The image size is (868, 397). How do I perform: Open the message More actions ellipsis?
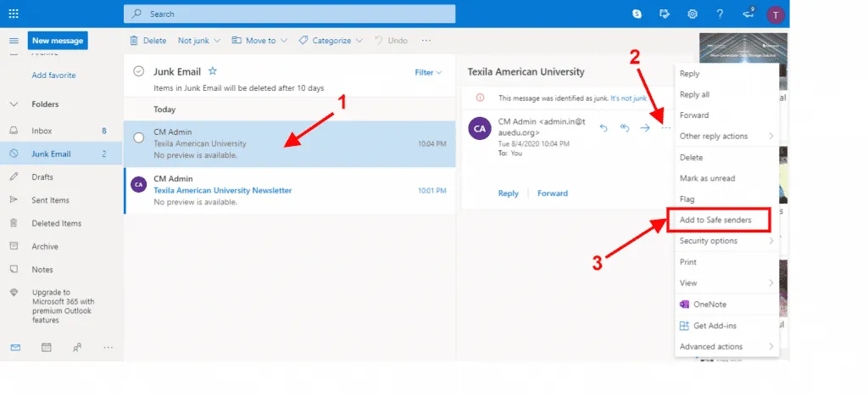(665, 128)
